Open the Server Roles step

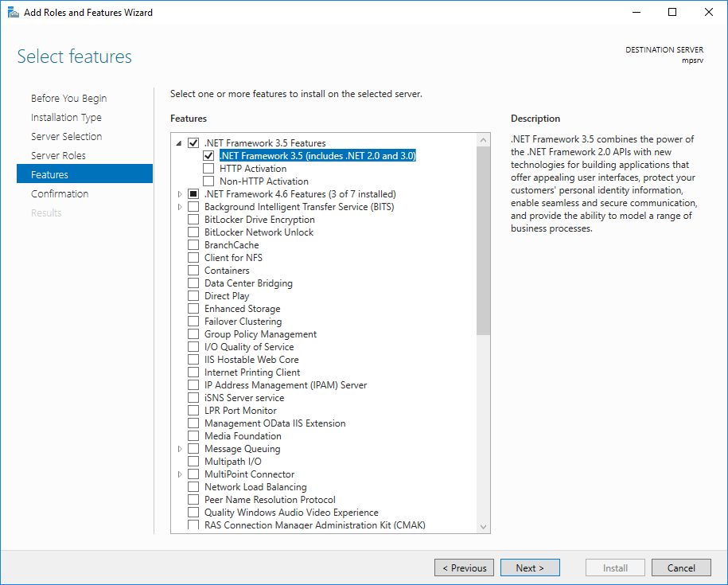tap(58, 155)
